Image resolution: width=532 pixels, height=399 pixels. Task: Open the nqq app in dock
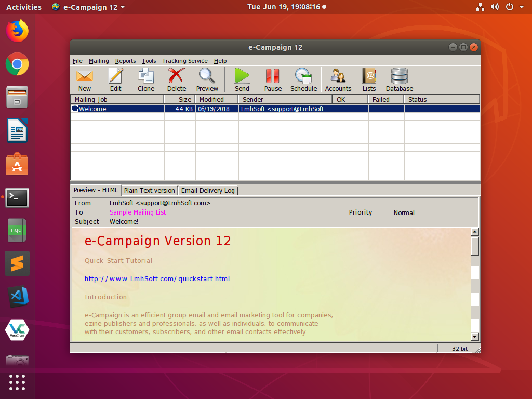pyautogui.click(x=17, y=230)
